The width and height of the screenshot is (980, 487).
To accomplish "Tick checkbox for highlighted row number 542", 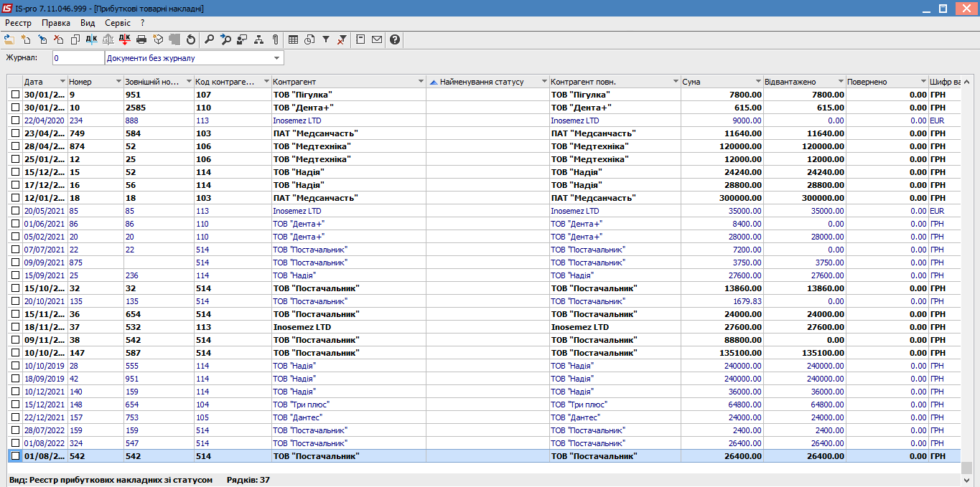I will pos(15,456).
